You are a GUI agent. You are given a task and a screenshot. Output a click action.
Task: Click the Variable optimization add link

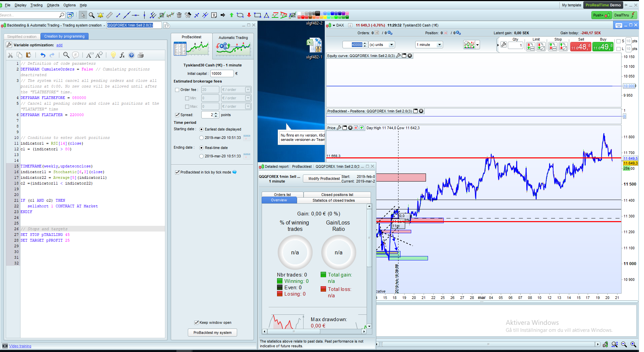click(x=59, y=45)
